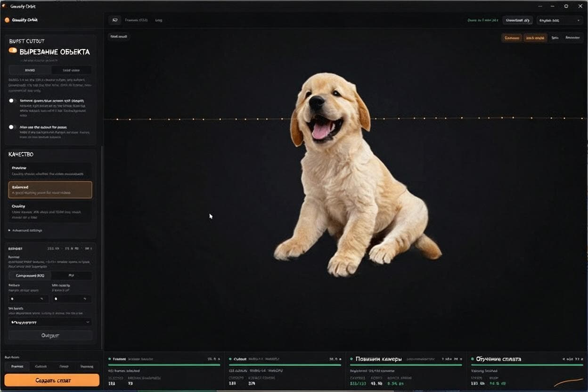Click the last view button top right
The height and width of the screenshot is (392, 588).
click(572, 38)
